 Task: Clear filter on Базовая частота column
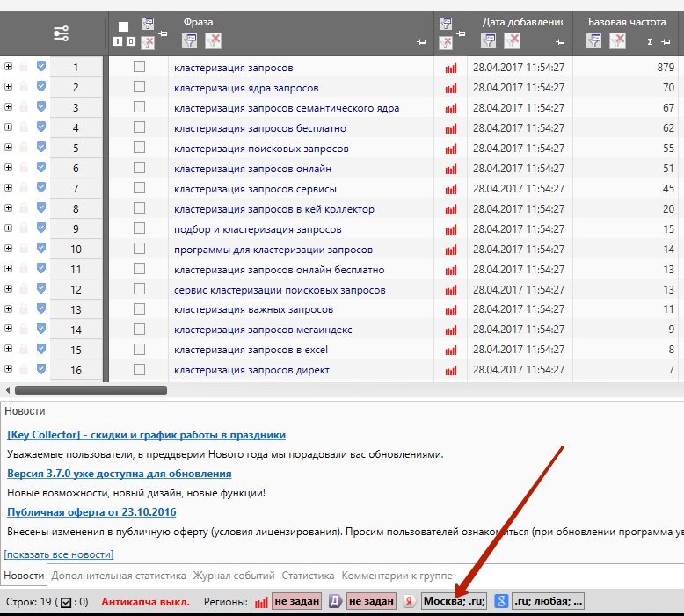(617, 41)
